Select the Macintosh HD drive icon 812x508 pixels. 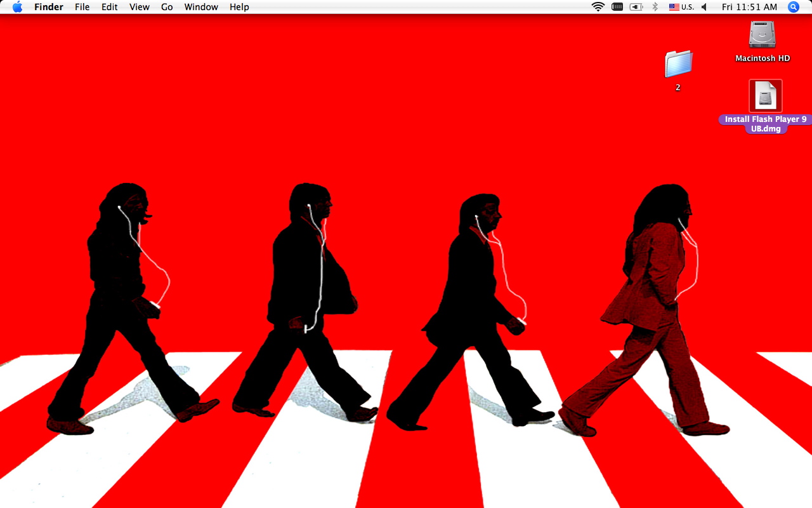pyautogui.click(x=763, y=34)
